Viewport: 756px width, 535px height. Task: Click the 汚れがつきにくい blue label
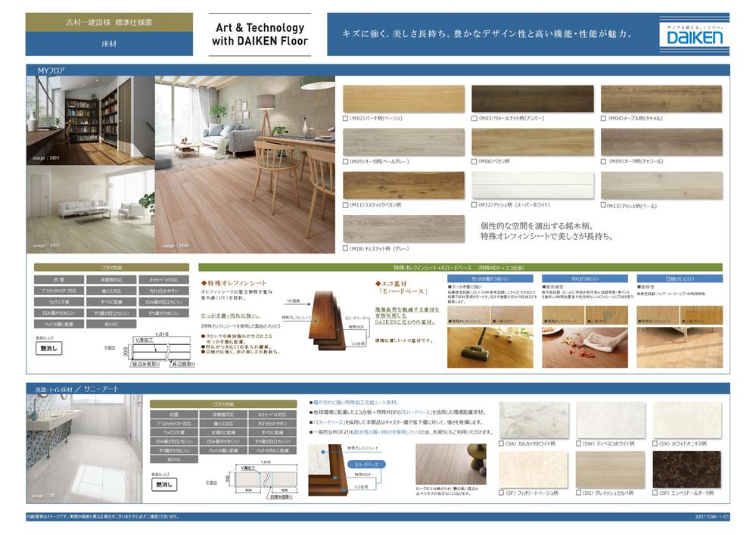pos(585,278)
